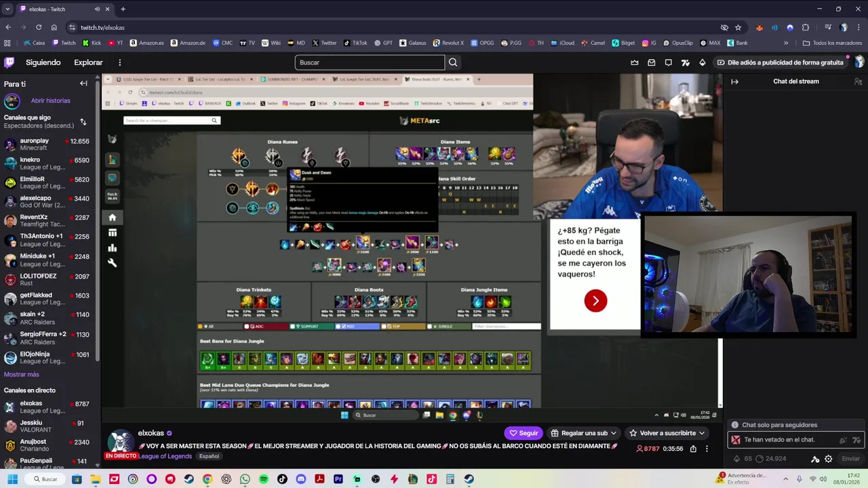Go to Explorar tab
The width and height of the screenshot is (868, 488).
(x=88, y=62)
